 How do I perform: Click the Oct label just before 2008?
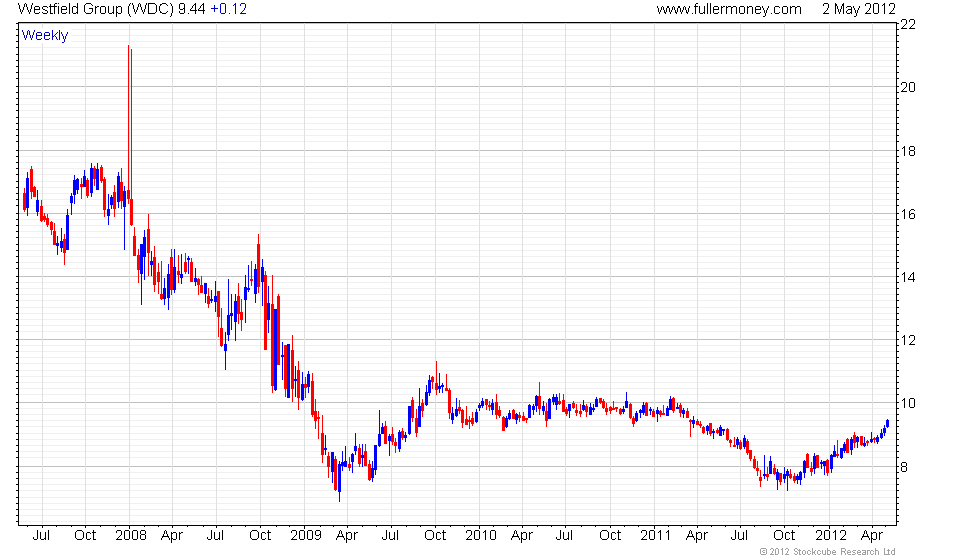tap(85, 536)
